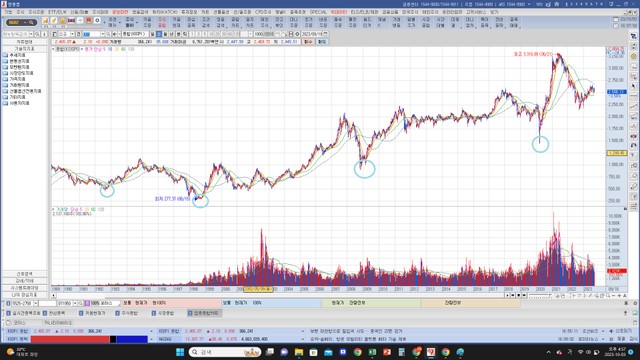Expand the 가격지표 indicator folder
Screen dimensions: 640x360
coord(14,79)
